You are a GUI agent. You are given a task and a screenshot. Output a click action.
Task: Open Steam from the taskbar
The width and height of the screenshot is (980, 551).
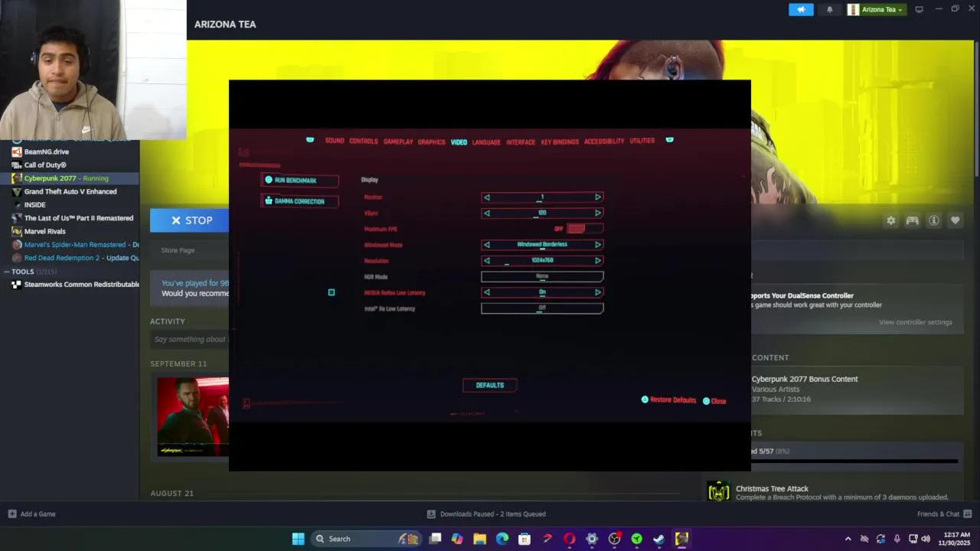658,539
